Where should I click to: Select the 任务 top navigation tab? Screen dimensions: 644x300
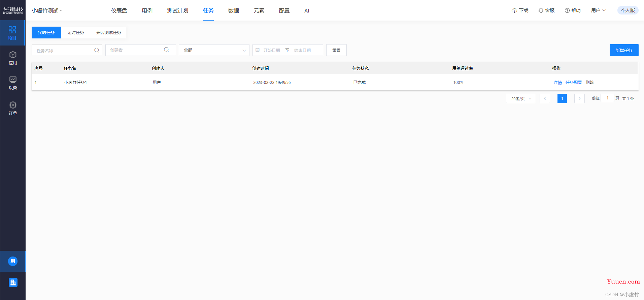(208, 11)
